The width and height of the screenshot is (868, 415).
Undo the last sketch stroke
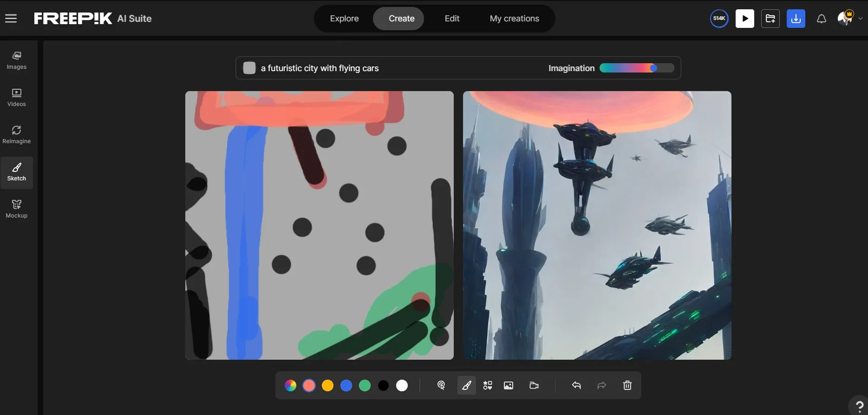(x=576, y=385)
